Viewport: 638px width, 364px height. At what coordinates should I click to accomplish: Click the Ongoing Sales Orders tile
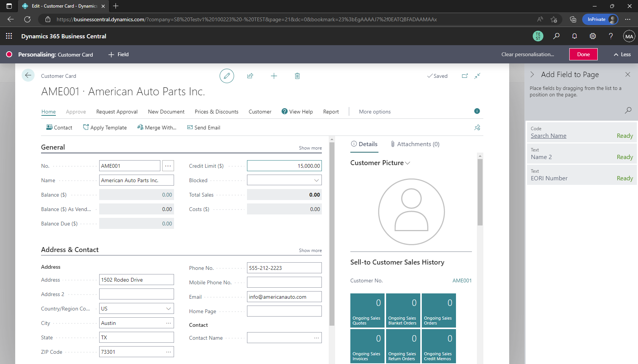coord(439,310)
